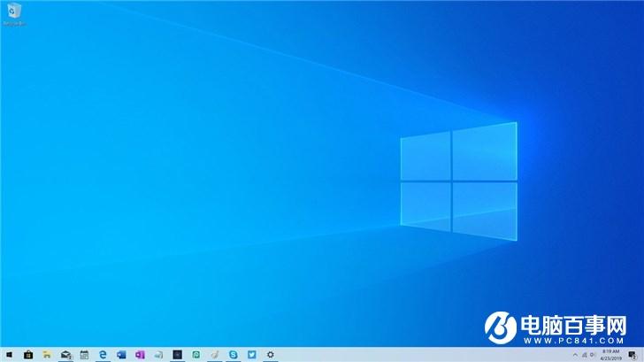Open the green spiral app icon in taskbar
Screen dimensions: 644x362
(x=195, y=355)
